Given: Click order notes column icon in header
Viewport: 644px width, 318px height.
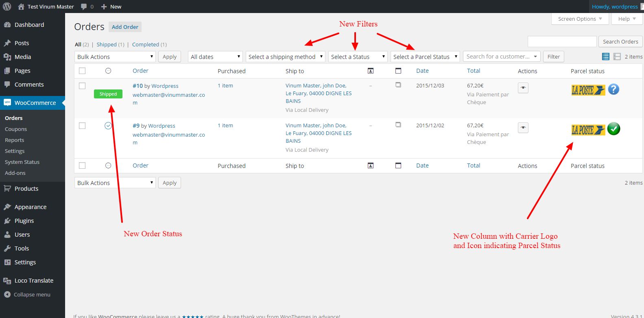Looking at the screenshot, I should click(398, 71).
